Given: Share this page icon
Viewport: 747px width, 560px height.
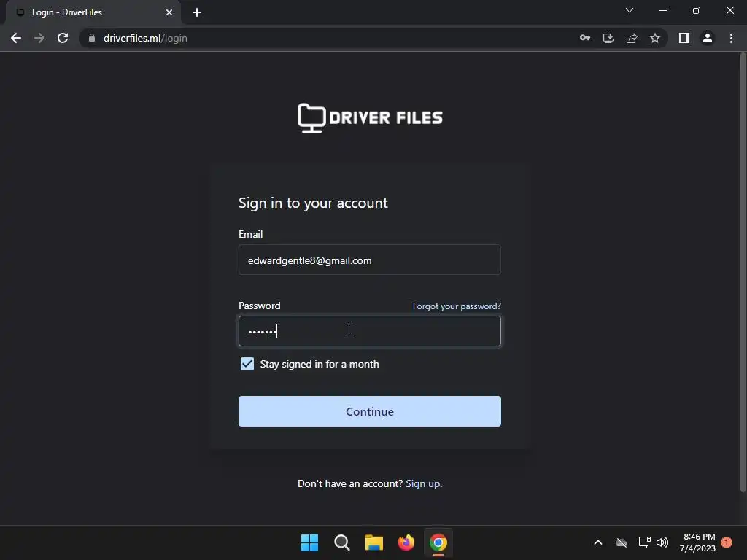Looking at the screenshot, I should [632, 38].
